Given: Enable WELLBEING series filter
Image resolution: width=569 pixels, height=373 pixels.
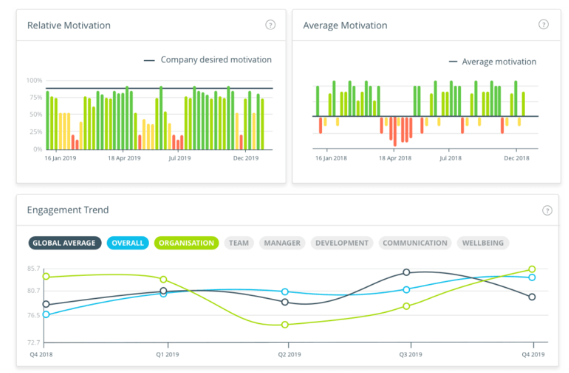Looking at the screenshot, I should (x=483, y=243).
